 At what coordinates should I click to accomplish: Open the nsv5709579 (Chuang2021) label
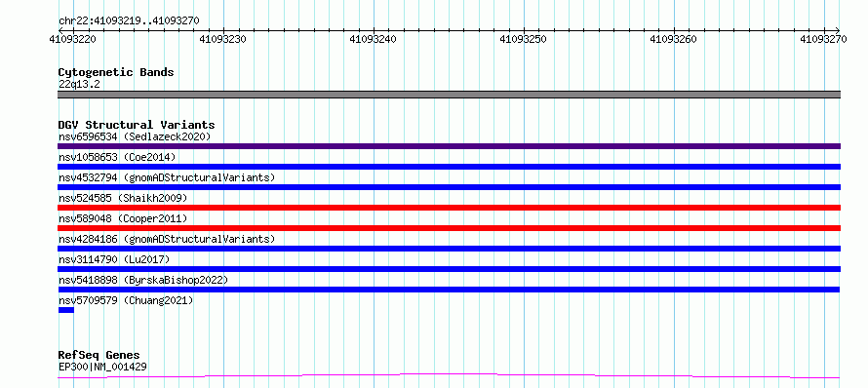[x=126, y=300]
